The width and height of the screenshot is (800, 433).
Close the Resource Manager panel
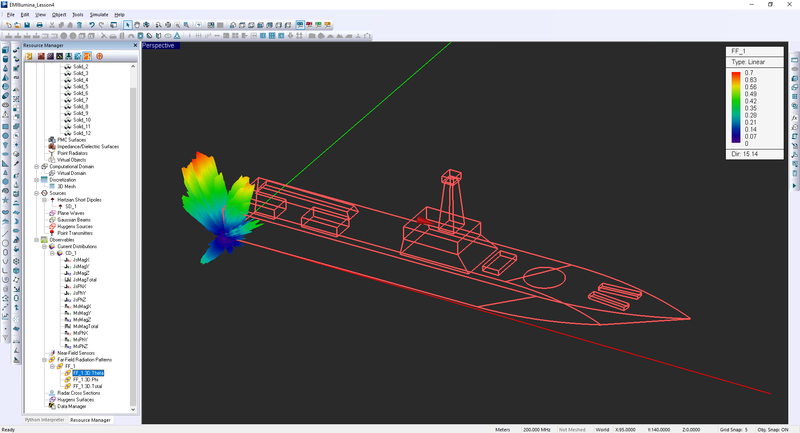pyautogui.click(x=135, y=45)
